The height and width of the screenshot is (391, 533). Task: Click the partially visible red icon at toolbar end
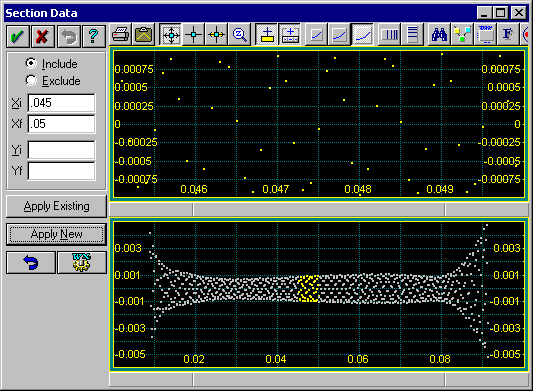[526, 34]
